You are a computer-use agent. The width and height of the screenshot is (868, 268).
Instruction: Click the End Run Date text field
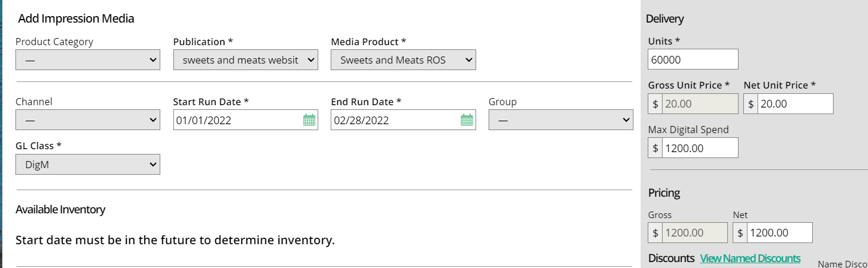tap(395, 120)
